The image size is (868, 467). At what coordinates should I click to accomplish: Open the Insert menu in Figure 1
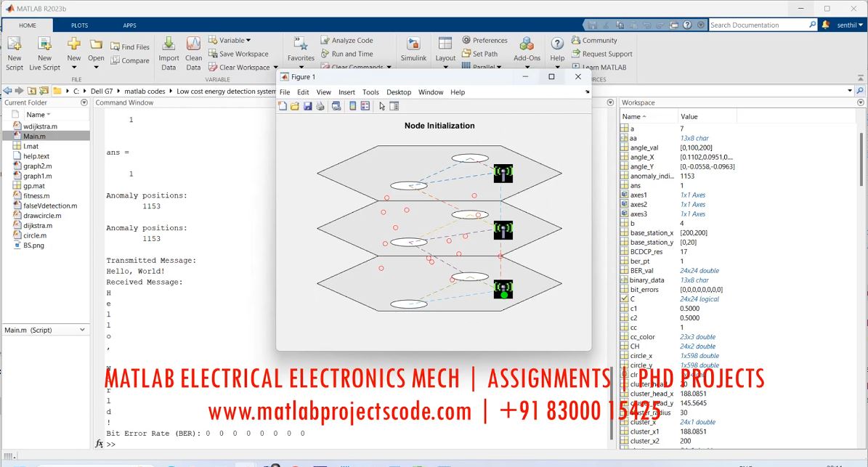(346, 92)
